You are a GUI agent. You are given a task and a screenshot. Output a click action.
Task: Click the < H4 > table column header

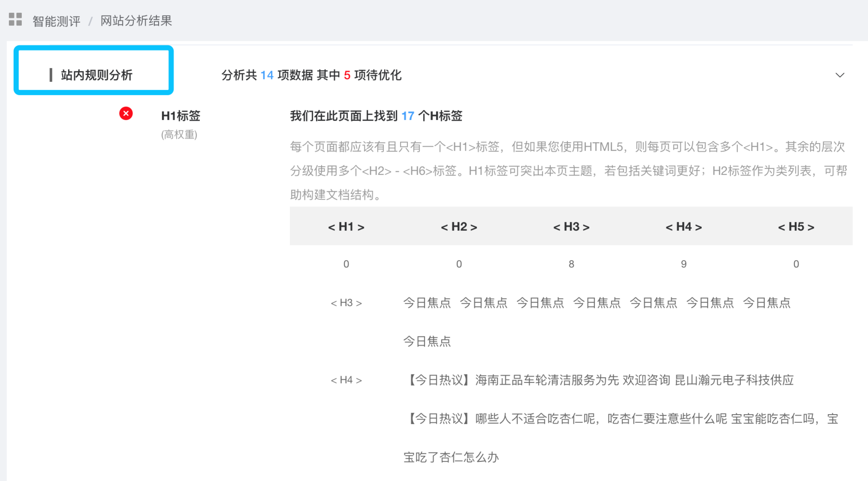[684, 227]
